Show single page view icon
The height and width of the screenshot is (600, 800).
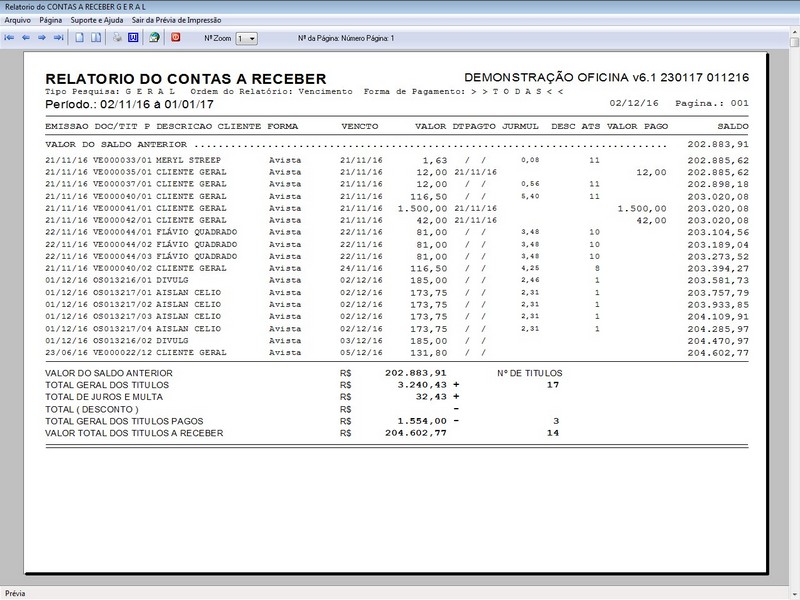[x=80, y=38]
